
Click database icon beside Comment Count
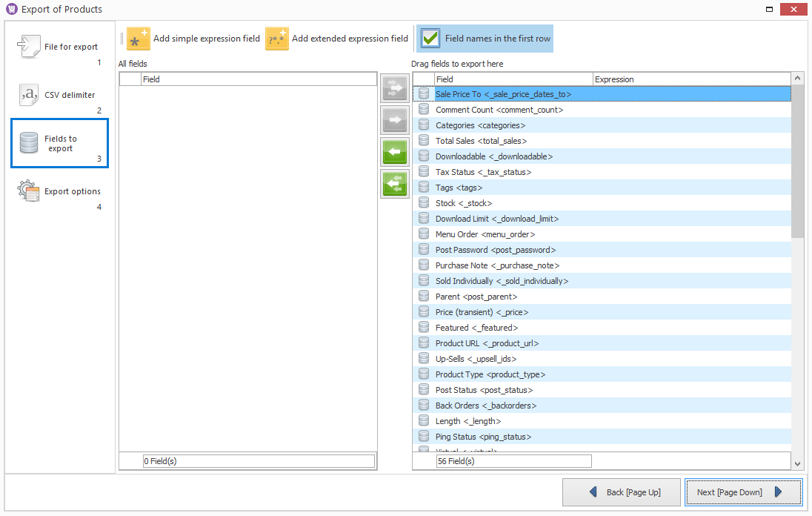pyautogui.click(x=424, y=109)
